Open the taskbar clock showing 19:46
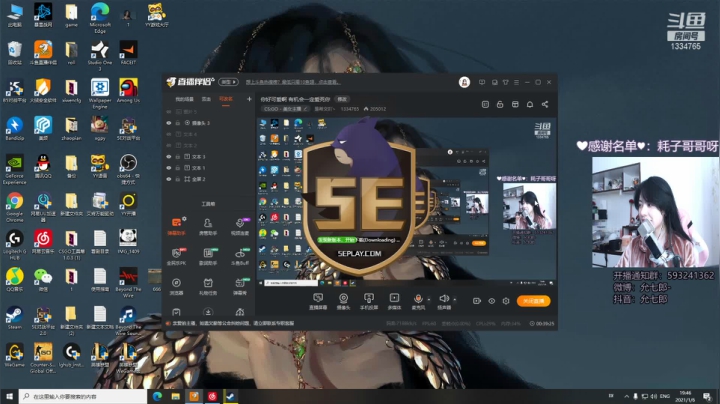Image resolution: width=720 pixels, height=404 pixels. coord(685,396)
